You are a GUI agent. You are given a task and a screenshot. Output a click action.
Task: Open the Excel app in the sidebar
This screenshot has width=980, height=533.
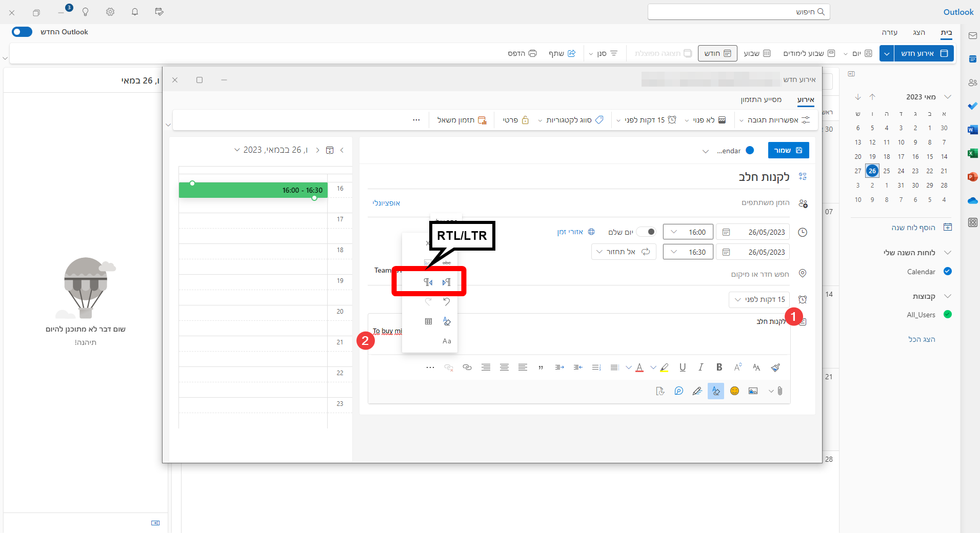(x=972, y=153)
